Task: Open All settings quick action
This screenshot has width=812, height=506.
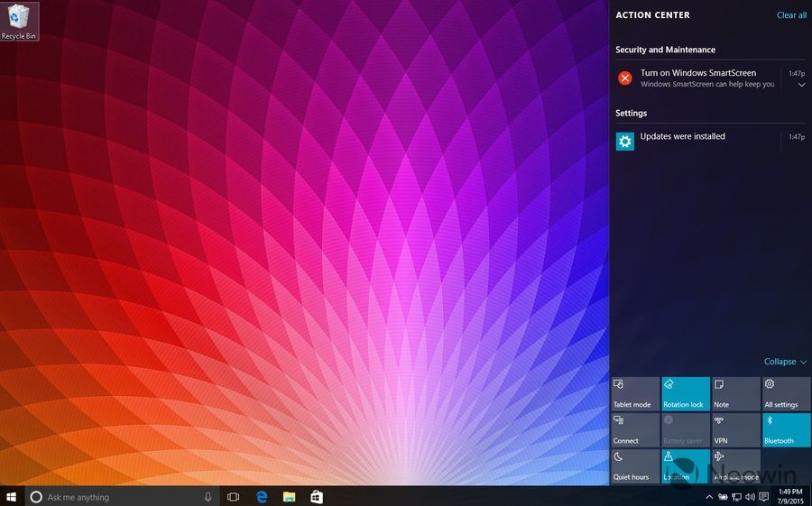Action: tap(786, 393)
